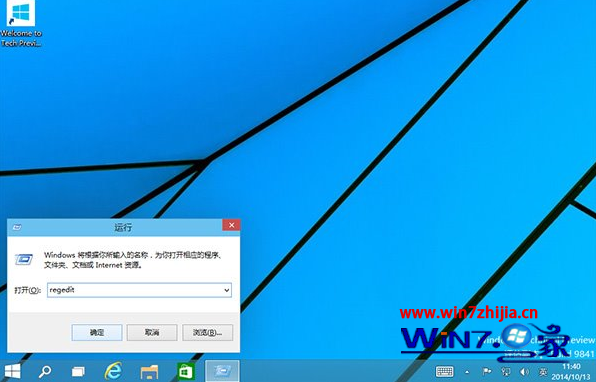Open the 浏览(B)... browse button

[x=208, y=333]
